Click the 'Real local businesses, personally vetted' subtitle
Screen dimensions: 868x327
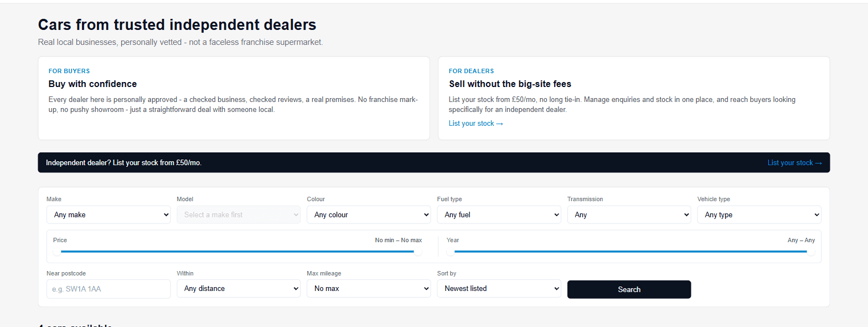coord(180,42)
